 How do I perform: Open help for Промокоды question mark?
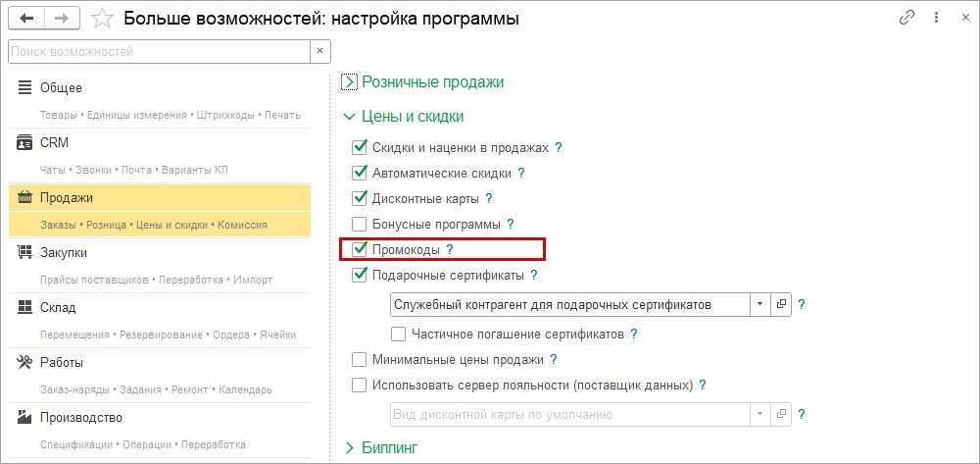click(x=450, y=250)
